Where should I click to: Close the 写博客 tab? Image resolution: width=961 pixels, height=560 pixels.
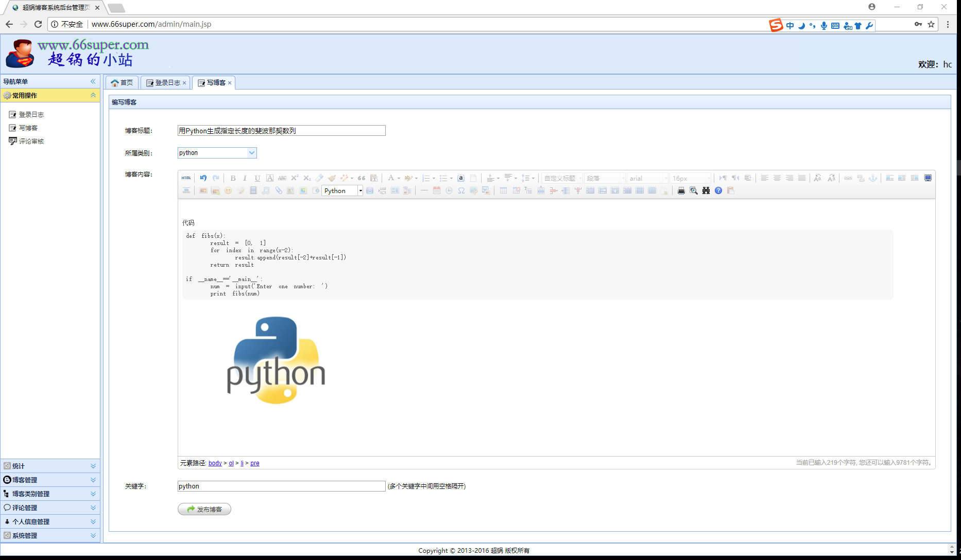click(x=230, y=83)
